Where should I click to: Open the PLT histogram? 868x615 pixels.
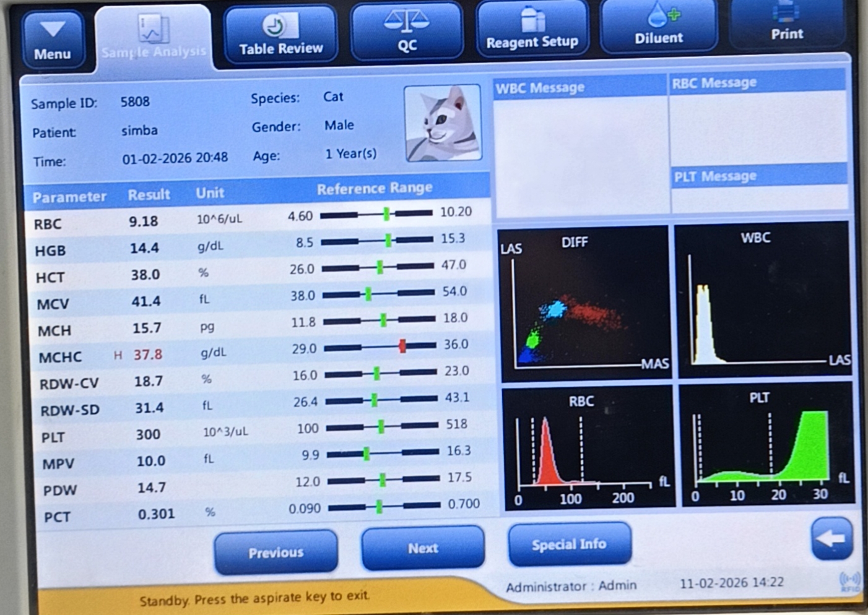[766, 443]
